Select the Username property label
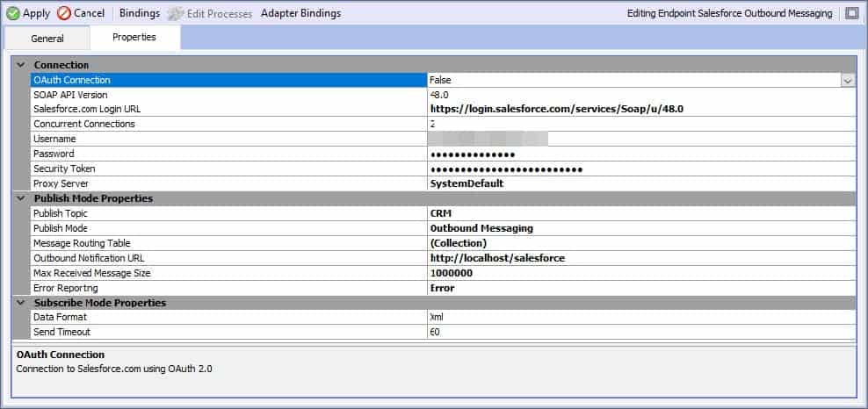868x409 pixels. [54, 139]
